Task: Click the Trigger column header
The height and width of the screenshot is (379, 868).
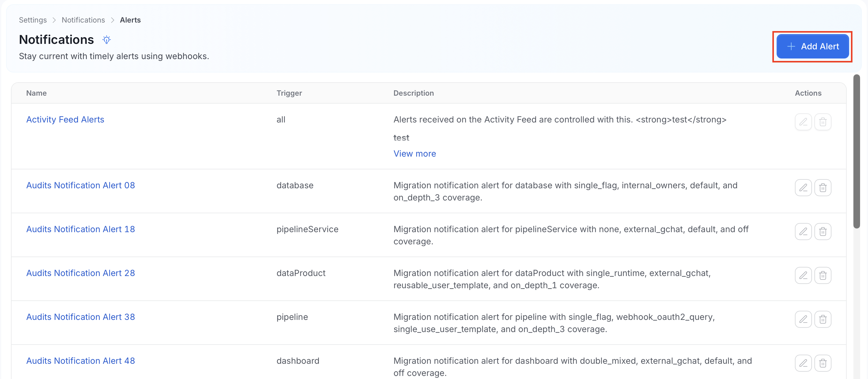Action: pyautogui.click(x=289, y=93)
